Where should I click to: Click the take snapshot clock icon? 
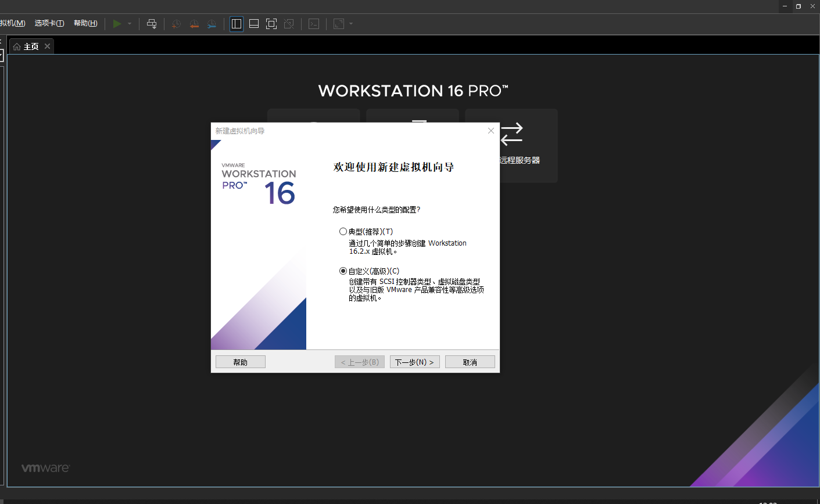point(176,24)
